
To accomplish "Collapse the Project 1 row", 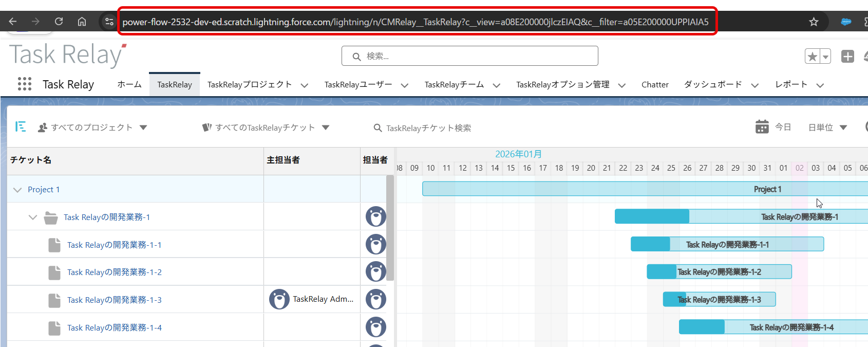I will pos(17,190).
